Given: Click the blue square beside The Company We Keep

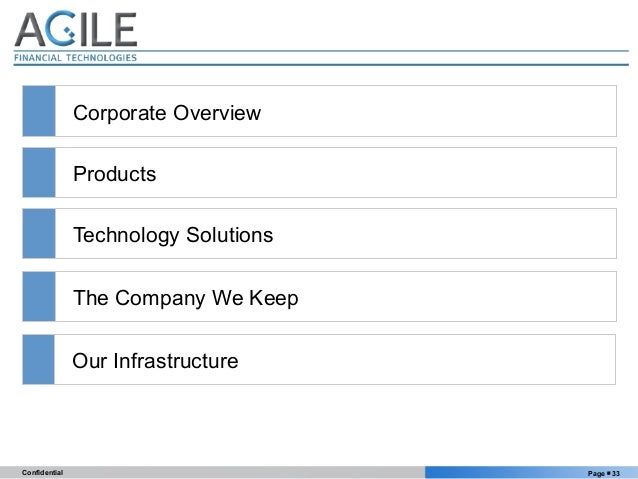Looking at the screenshot, I should (x=39, y=297).
